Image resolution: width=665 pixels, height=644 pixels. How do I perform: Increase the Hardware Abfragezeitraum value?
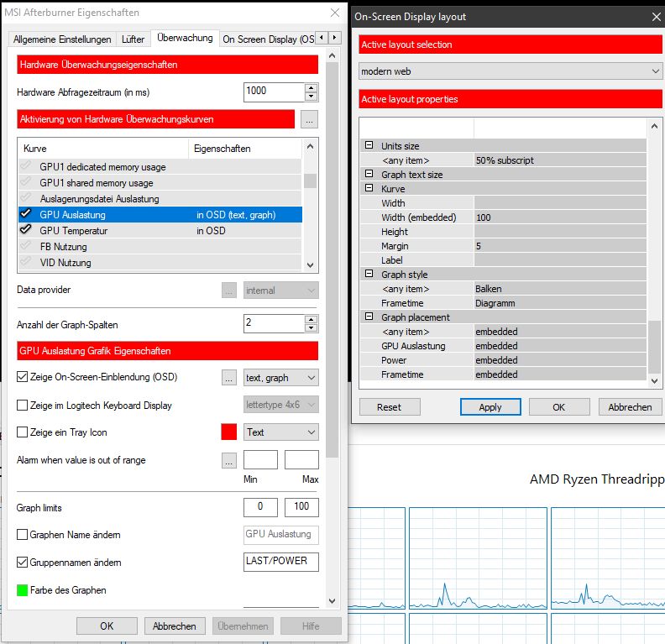click(x=312, y=88)
